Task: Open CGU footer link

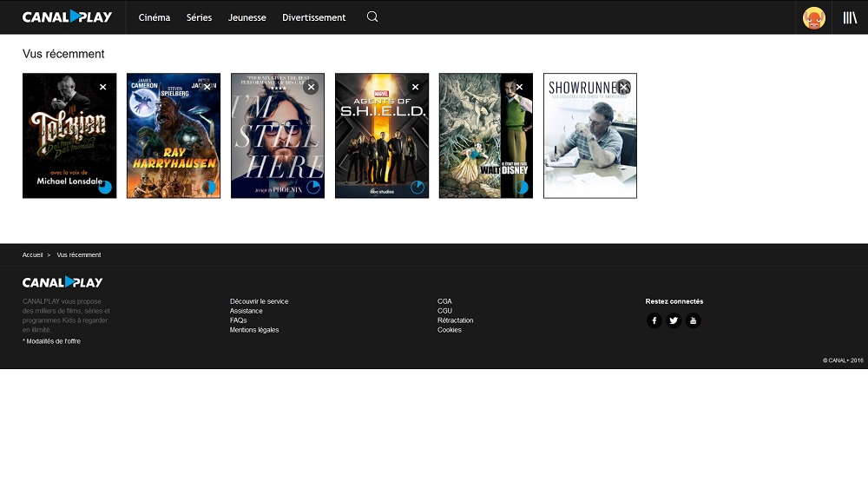Action: coord(444,311)
